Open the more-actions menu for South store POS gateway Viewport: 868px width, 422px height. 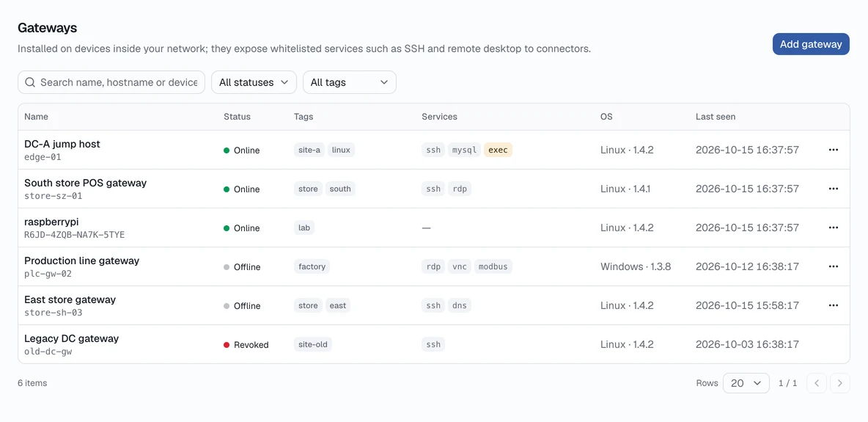tap(833, 189)
